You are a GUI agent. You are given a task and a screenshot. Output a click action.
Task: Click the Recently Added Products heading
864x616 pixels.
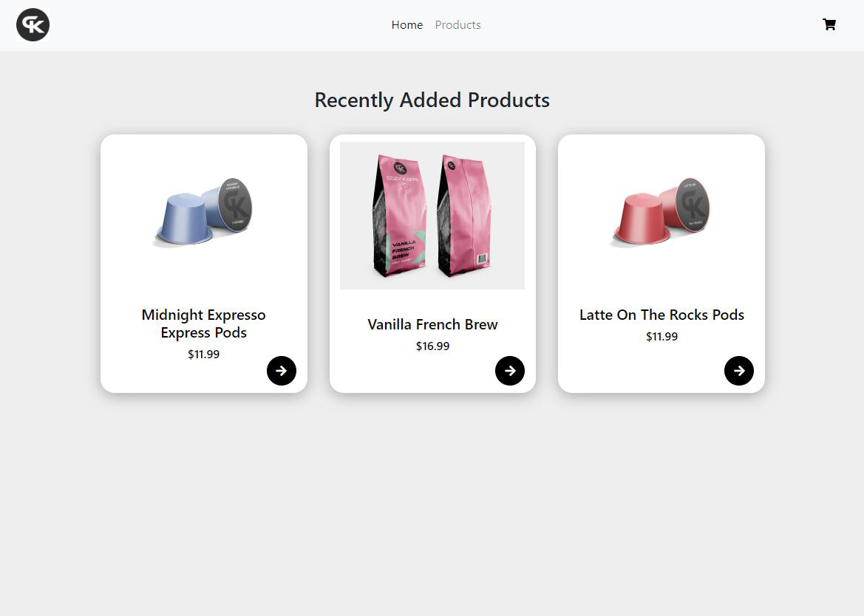(432, 100)
